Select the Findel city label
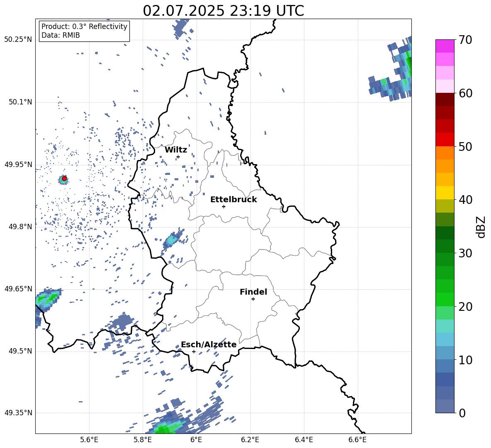The width and height of the screenshot is (491, 448). click(253, 292)
